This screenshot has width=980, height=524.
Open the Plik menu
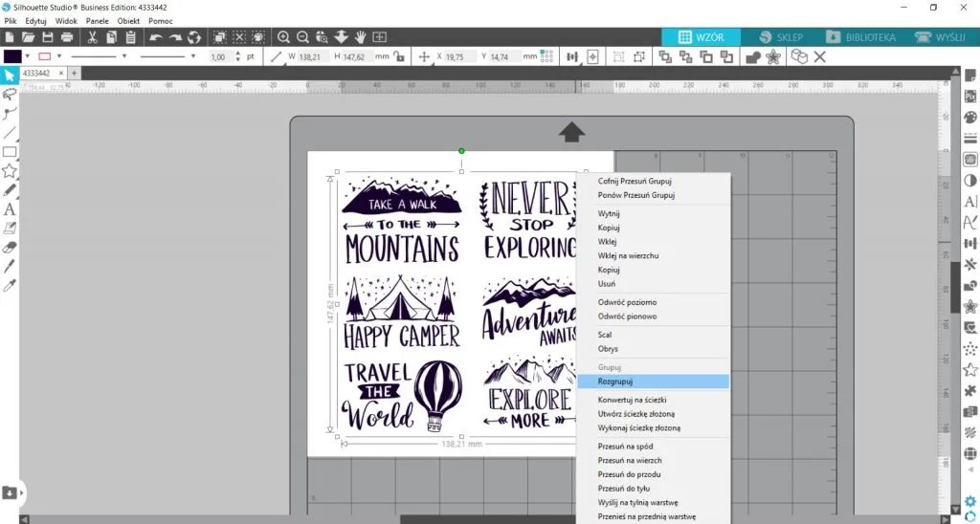[10, 21]
